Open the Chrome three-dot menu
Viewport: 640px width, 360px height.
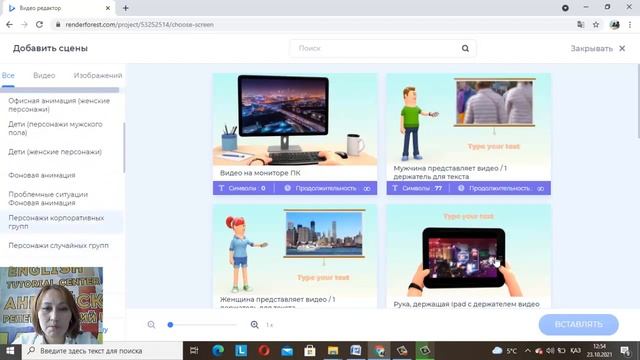(630, 24)
